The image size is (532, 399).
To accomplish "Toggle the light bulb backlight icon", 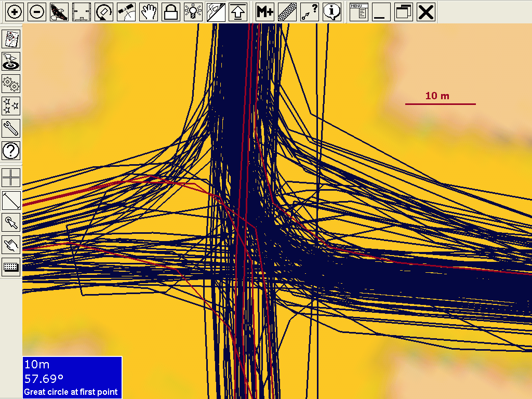I will [193, 12].
